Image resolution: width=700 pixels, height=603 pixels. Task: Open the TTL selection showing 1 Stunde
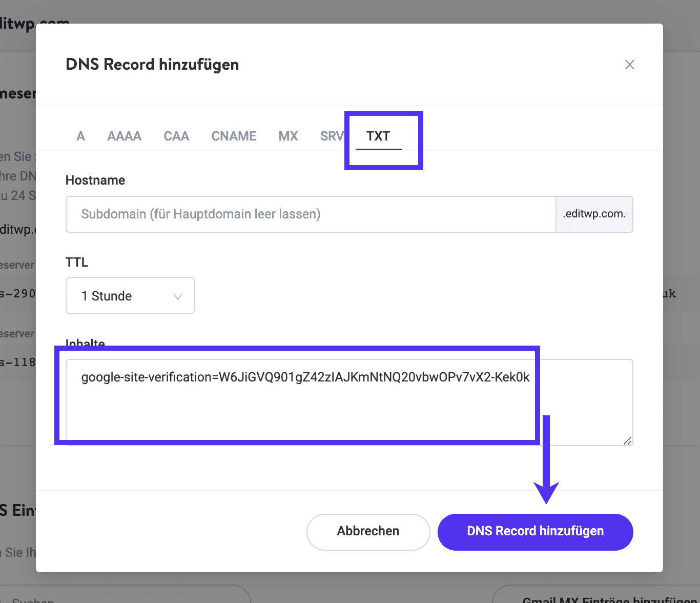(130, 295)
